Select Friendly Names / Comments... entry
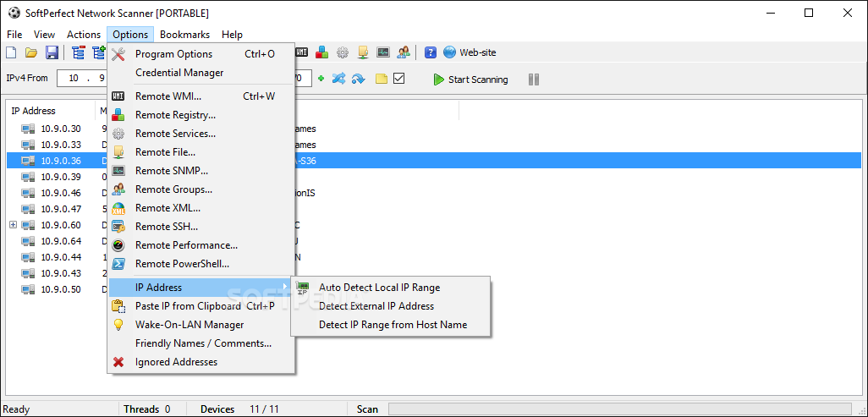This screenshot has height=417, width=868. pos(201,343)
